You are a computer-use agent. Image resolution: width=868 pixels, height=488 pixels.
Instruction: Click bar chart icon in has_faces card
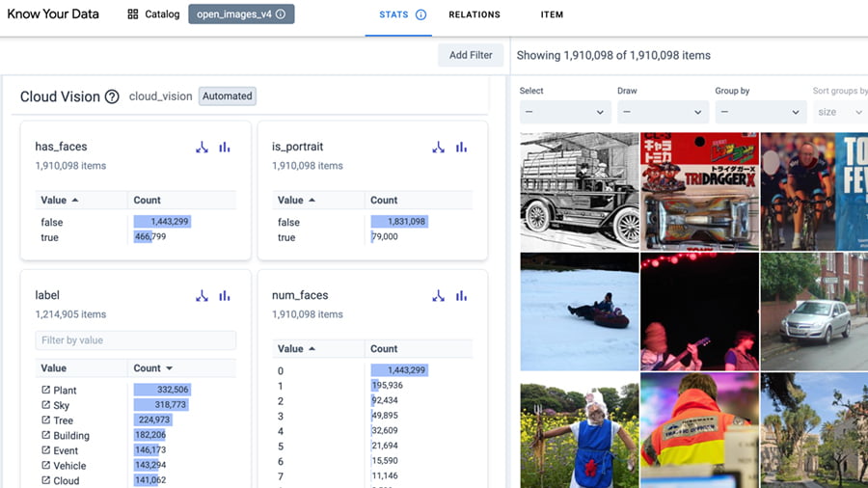[x=225, y=148]
